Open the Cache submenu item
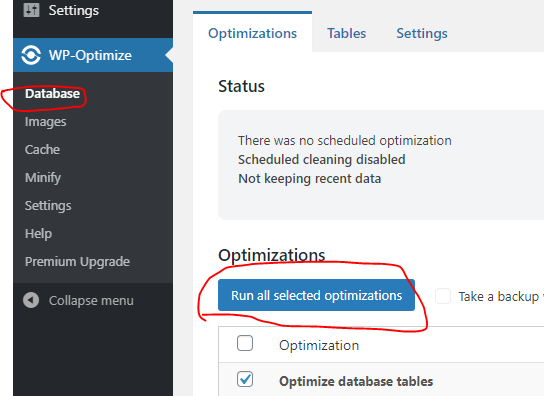This screenshot has width=544, height=396. [x=42, y=150]
